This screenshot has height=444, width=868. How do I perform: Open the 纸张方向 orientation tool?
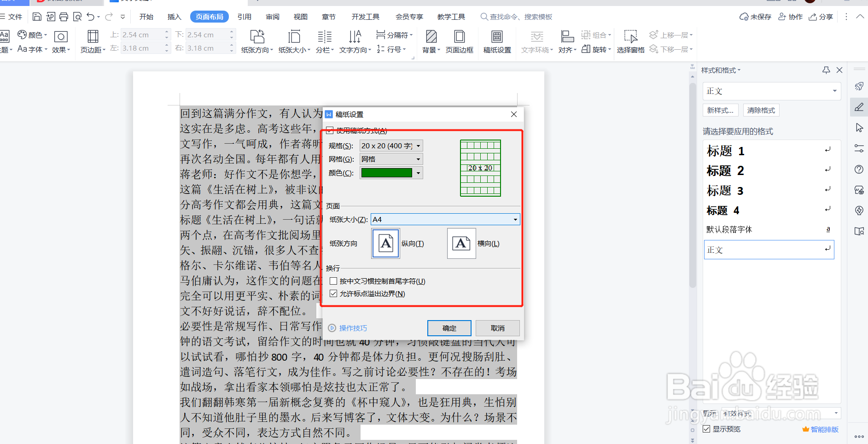point(257,41)
